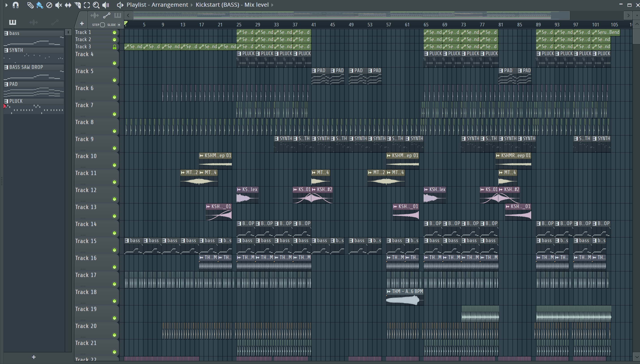Open menu of first SYNTH clip on Track 9
The image size is (640, 364).
276,139
